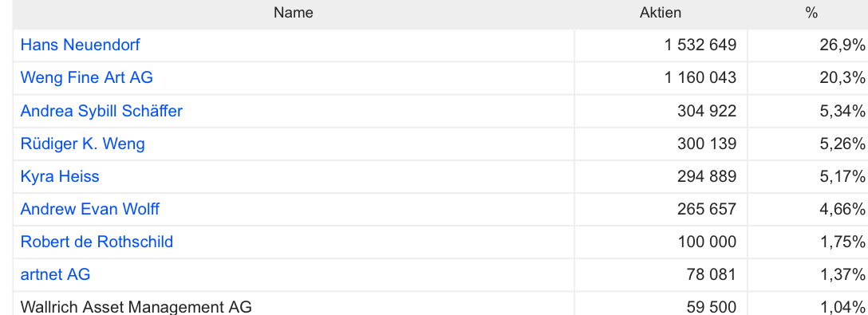Open the Hans Neuendorf shareholder link
868x315 pixels.
81,45
